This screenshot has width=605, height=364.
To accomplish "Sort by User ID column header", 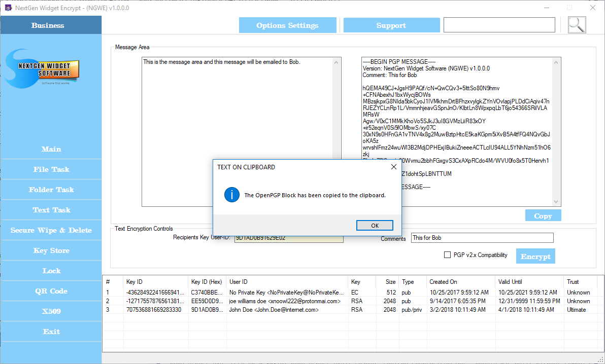I will [287, 282].
